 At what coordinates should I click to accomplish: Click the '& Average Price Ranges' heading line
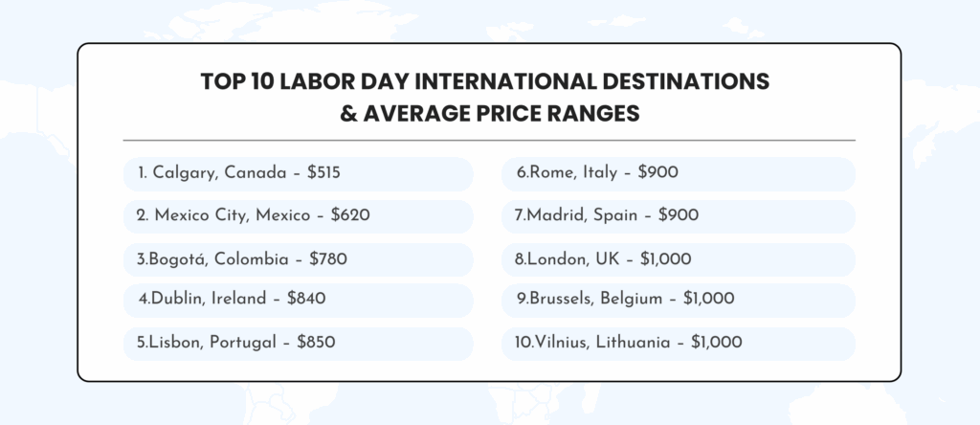pyautogui.click(x=489, y=114)
